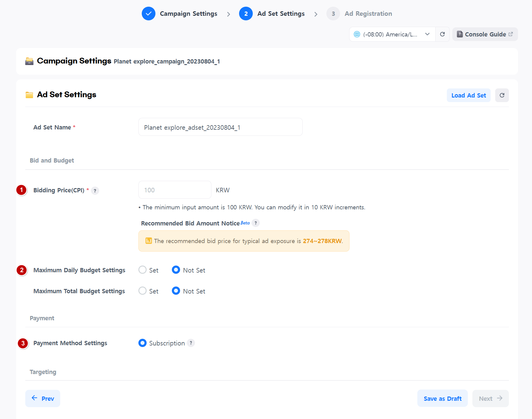Click the Load Ad Set button
Screen dimensions: 532x419
pyautogui.click(x=468, y=95)
